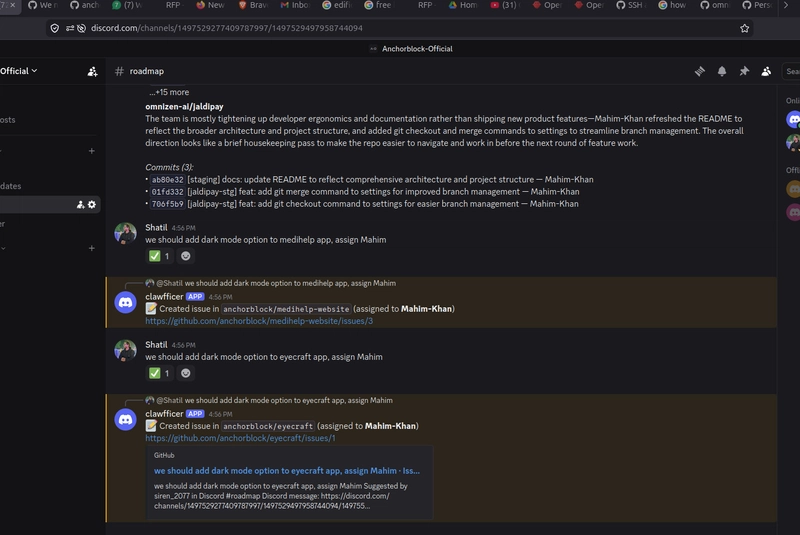Screen dimensions: 800x535
Task: Switch to the 'Pers' GitHub tab
Action: pyautogui.click(x=757, y=5)
